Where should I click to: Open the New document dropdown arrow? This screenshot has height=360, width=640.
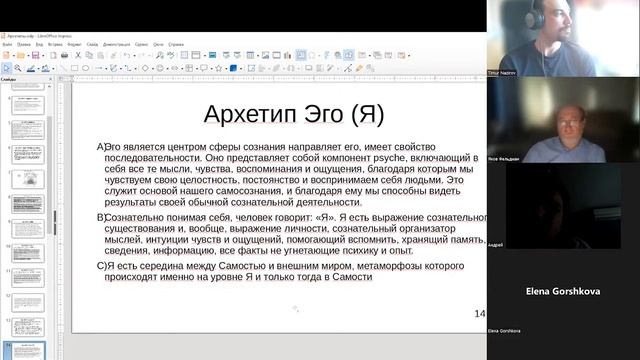[x=14, y=56]
